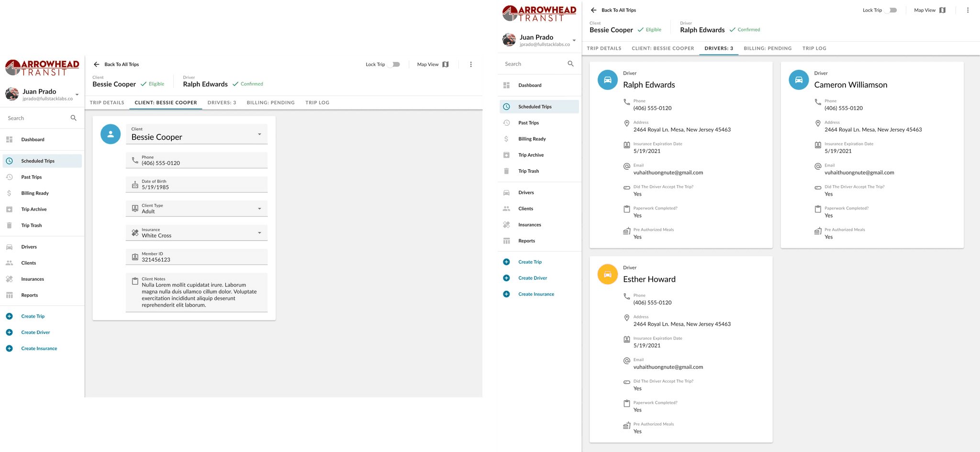Switch to Trip Log tab in right panel
Screen dimensions: 980x452
[x=814, y=48]
